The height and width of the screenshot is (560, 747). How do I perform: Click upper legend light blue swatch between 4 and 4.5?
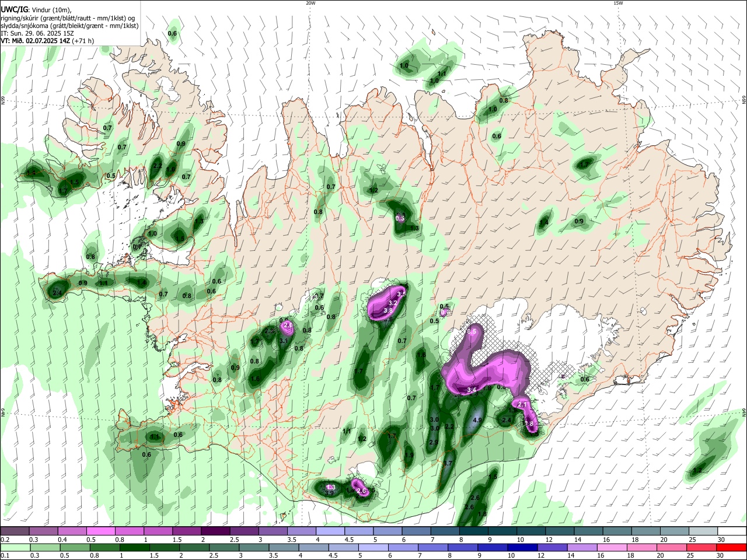[330, 531]
